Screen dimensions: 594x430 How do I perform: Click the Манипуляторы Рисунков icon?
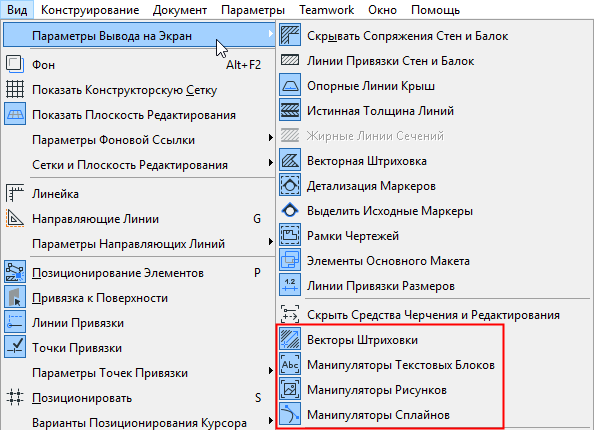(290, 389)
